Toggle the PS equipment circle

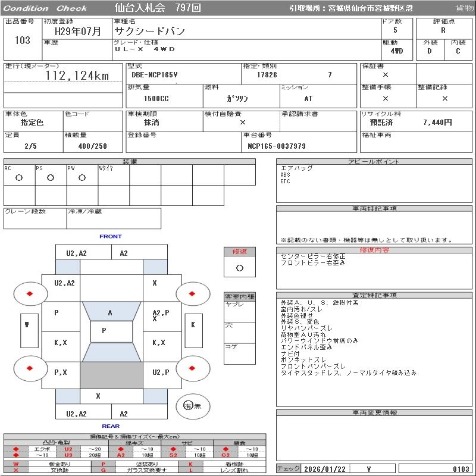[x=51, y=177]
